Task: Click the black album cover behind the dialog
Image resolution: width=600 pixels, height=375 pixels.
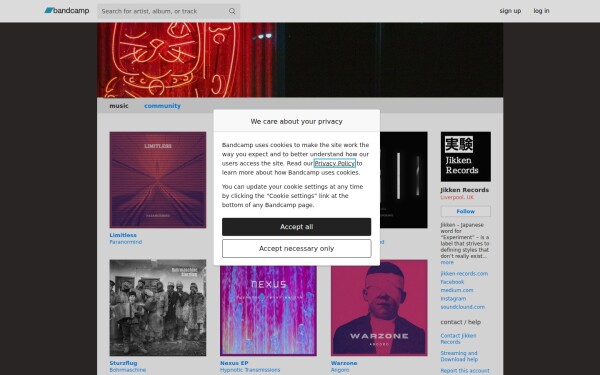Action: click(404, 180)
